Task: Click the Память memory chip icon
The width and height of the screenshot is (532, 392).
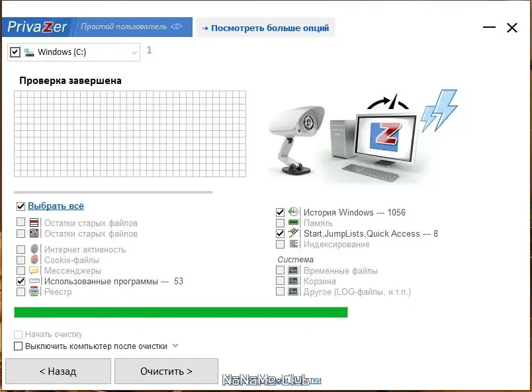Action: coord(293,223)
